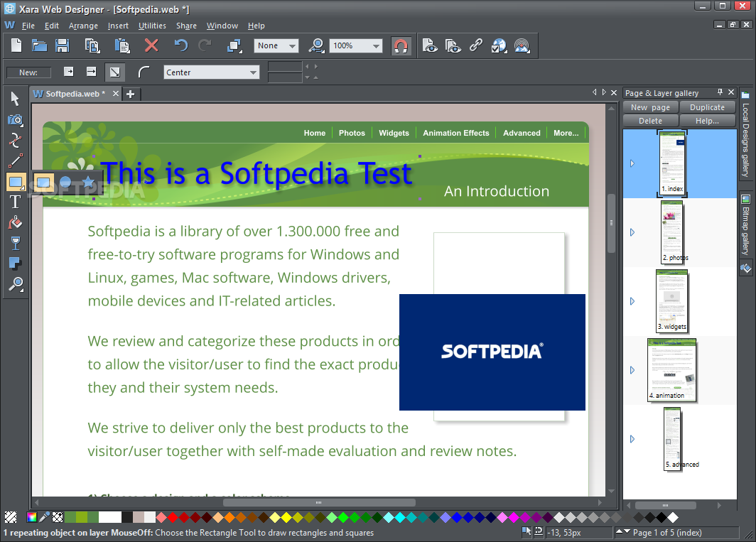Click Animation Effects in page navbar

pos(455,133)
